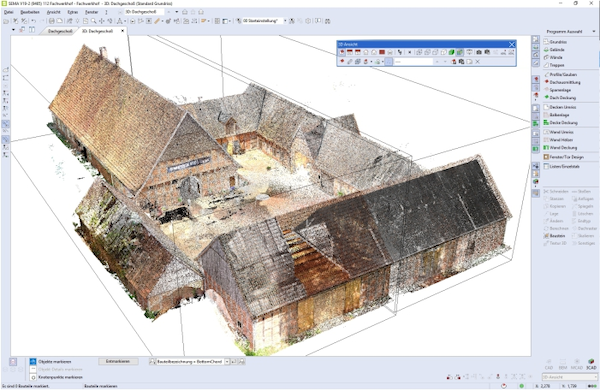600x391 pixels.
Task: Open the Datei menu
Action: coord(8,12)
